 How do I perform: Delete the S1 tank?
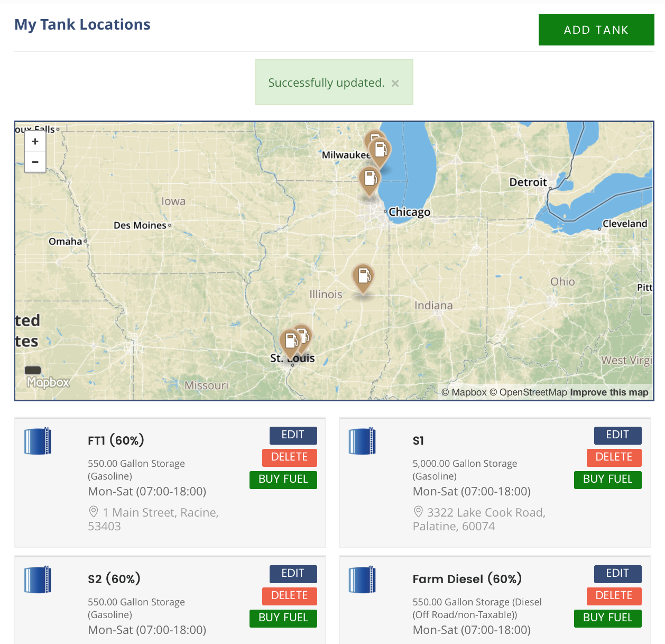(614, 457)
